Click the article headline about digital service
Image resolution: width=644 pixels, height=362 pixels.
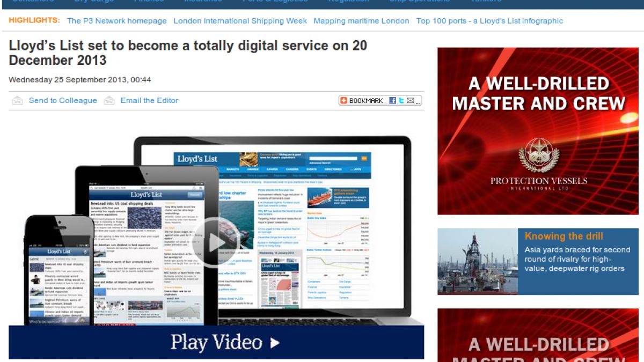click(188, 53)
